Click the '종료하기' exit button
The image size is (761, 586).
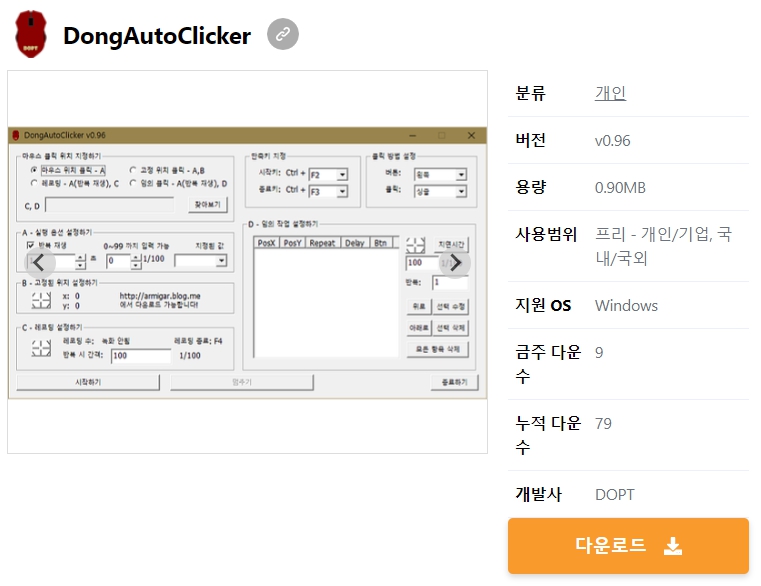454,382
